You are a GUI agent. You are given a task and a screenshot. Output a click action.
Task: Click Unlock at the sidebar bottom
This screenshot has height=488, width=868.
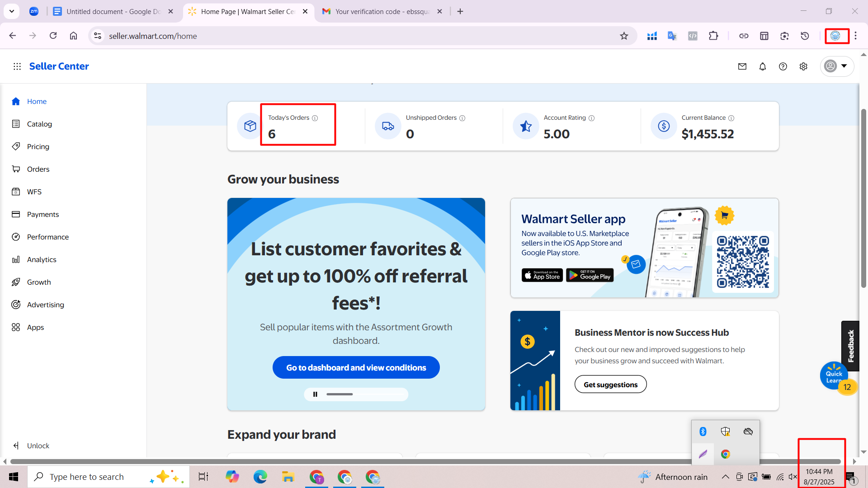pos(31,446)
